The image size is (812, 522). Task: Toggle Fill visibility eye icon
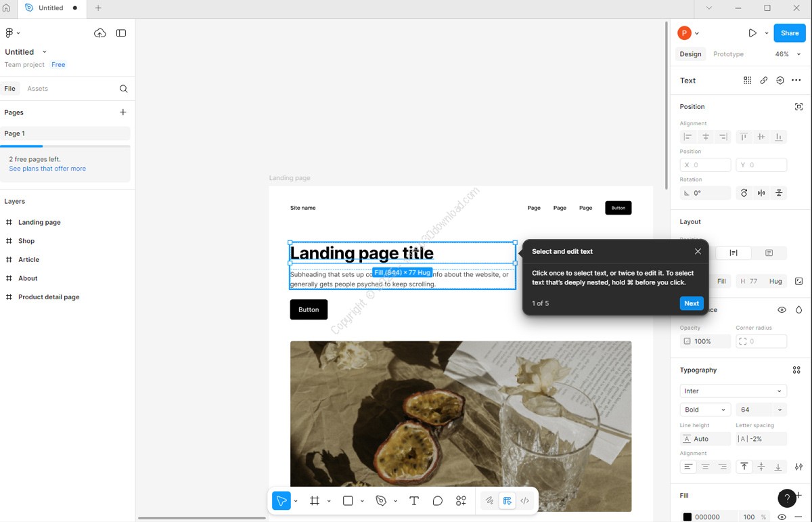(782, 517)
